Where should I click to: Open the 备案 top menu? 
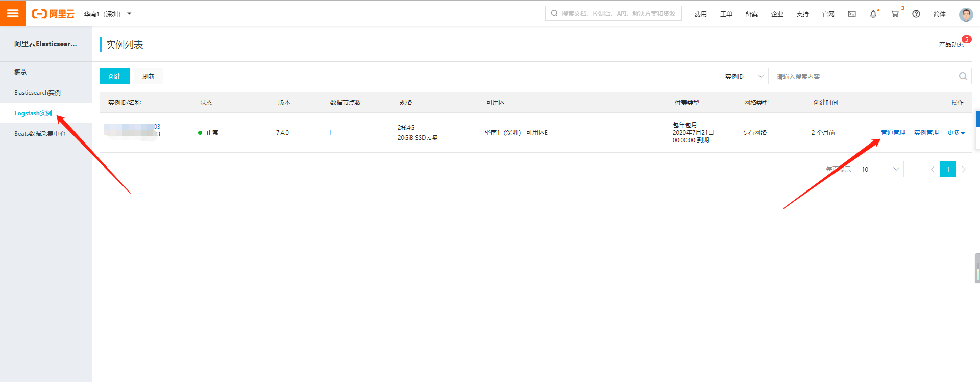click(751, 14)
